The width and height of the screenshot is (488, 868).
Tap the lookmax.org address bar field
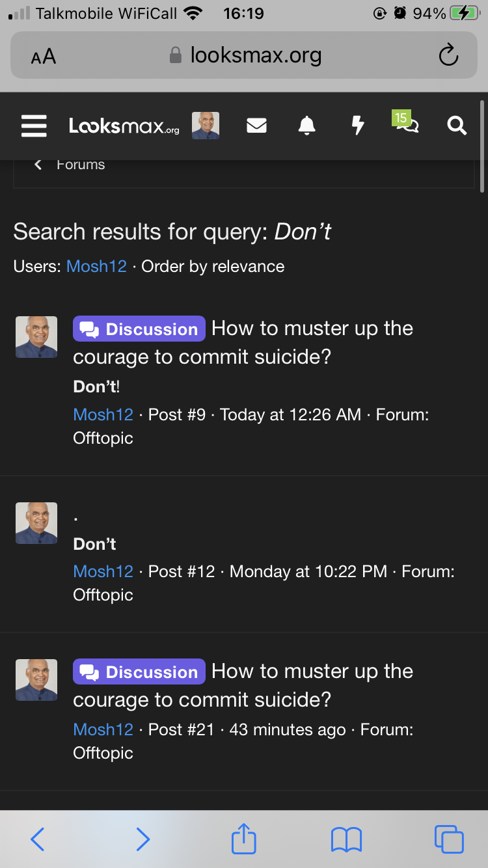[x=244, y=55]
